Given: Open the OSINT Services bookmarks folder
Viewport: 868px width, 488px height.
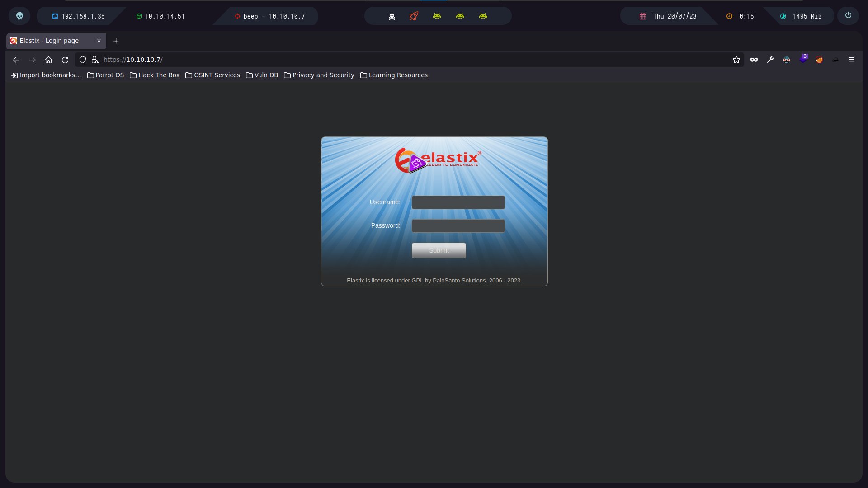Looking at the screenshot, I should [x=212, y=75].
